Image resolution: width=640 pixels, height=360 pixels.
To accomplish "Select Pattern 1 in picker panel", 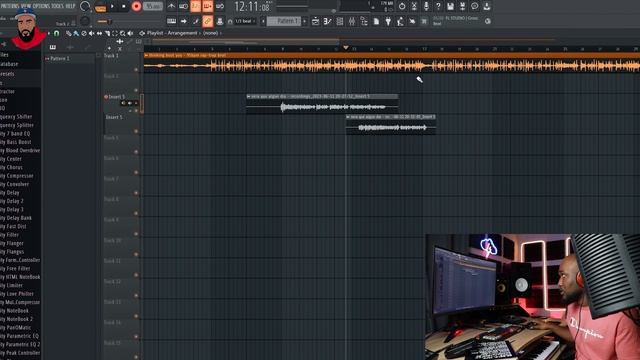I will coord(69,58).
